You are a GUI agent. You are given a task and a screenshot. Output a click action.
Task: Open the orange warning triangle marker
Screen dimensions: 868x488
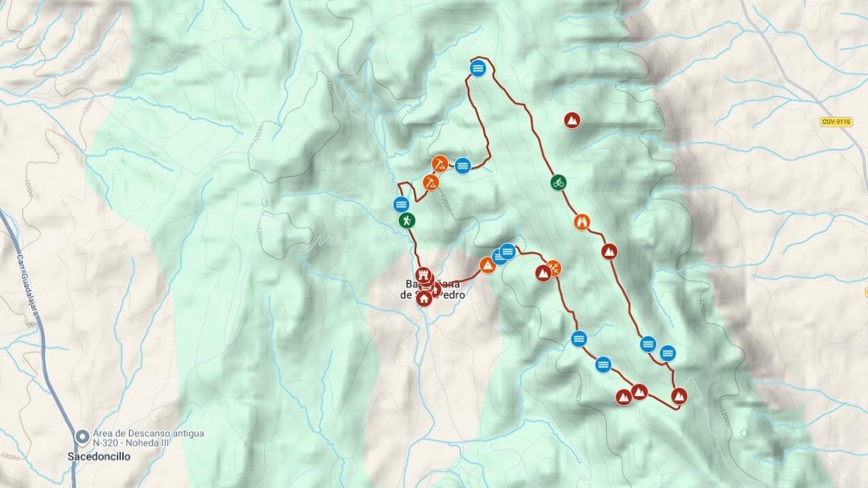point(487,266)
